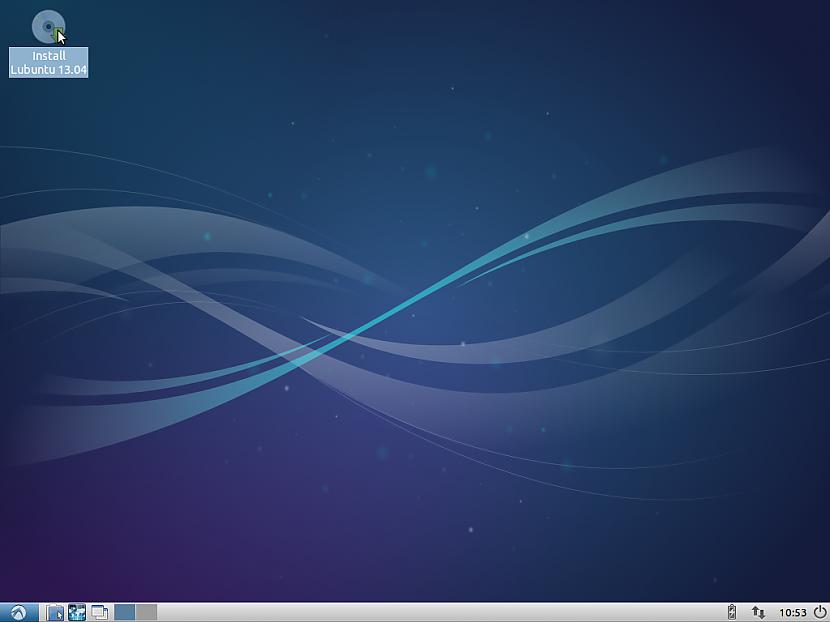Switch to the second workspace
Viewport: 830px width, 622px height.
(x=147, y=612)
